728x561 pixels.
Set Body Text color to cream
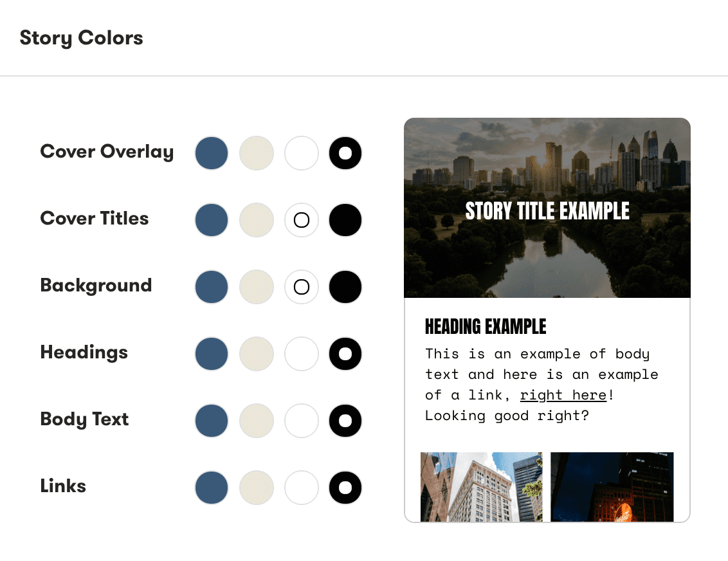point(257,421)
